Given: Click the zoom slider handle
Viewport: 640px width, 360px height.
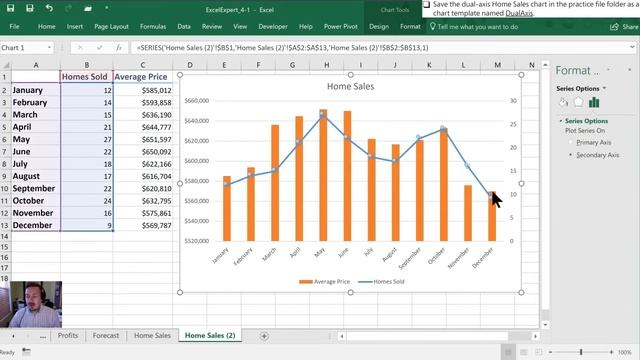Looking at the screenshot, I should 581,352.
